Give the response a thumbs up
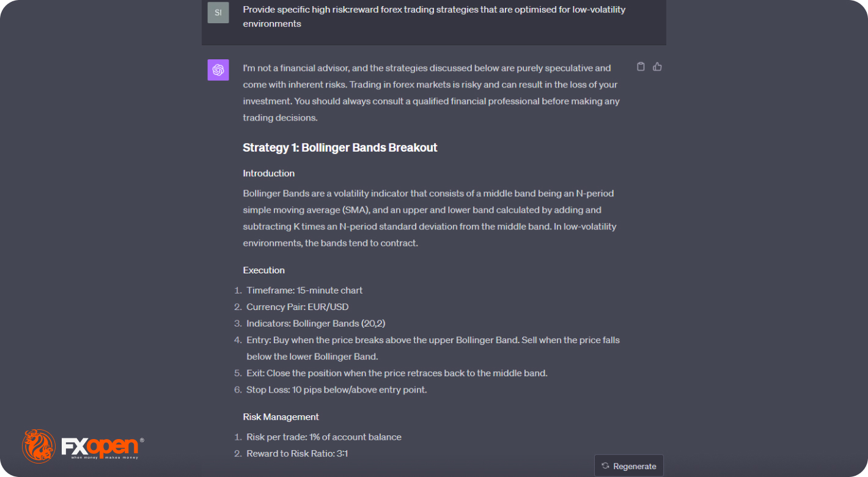Viewport: 868px width, 477px height. point(657,67)
